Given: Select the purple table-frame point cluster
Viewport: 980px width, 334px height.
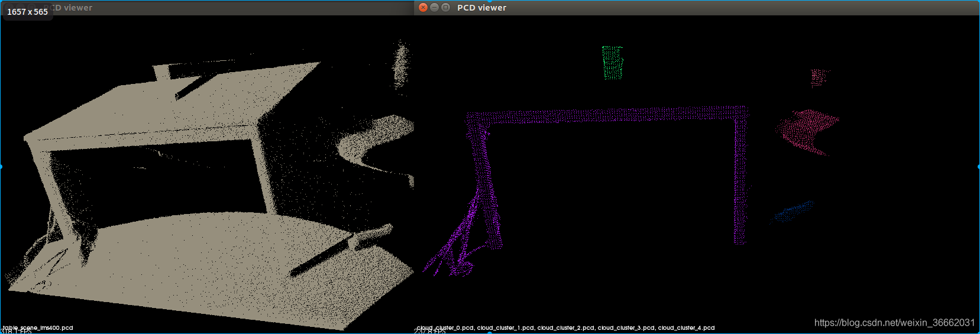Looking at the screenshot, I should point(603,115).
